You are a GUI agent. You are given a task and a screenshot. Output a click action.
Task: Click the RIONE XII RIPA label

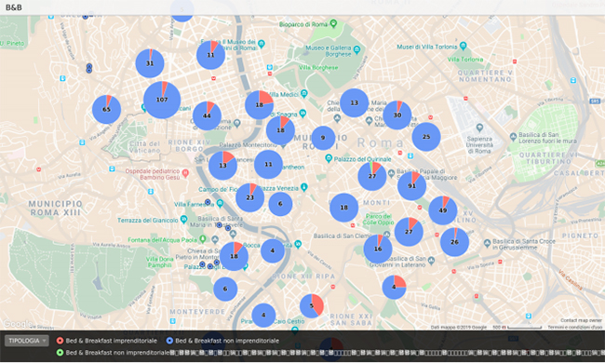(303, 276)
